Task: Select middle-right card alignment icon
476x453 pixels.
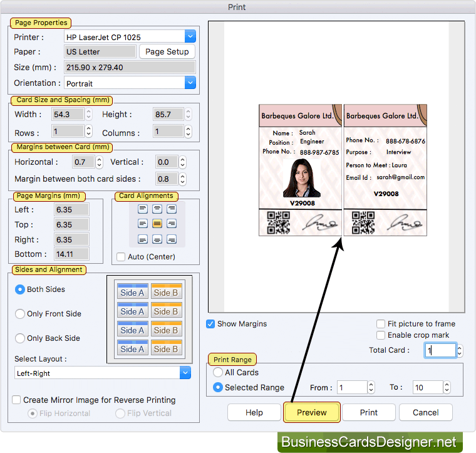Action: pyautogui.click(x=172, y=224)
